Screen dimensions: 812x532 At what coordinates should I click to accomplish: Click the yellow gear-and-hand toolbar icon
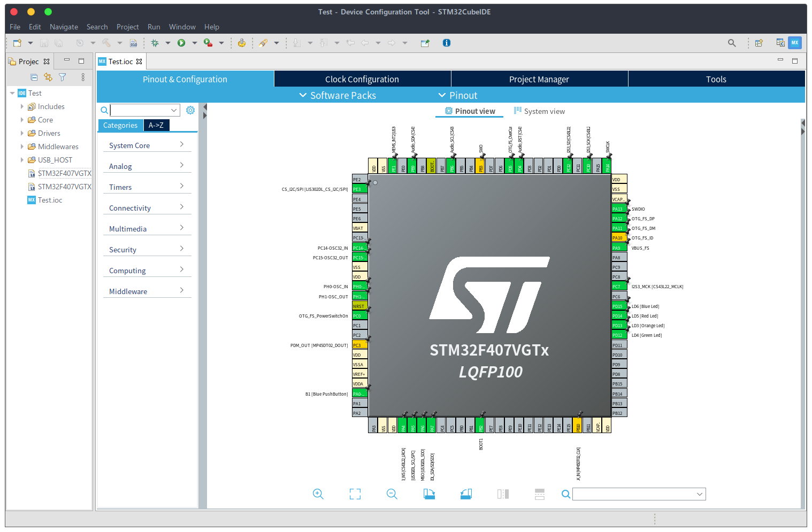[242, 43]
